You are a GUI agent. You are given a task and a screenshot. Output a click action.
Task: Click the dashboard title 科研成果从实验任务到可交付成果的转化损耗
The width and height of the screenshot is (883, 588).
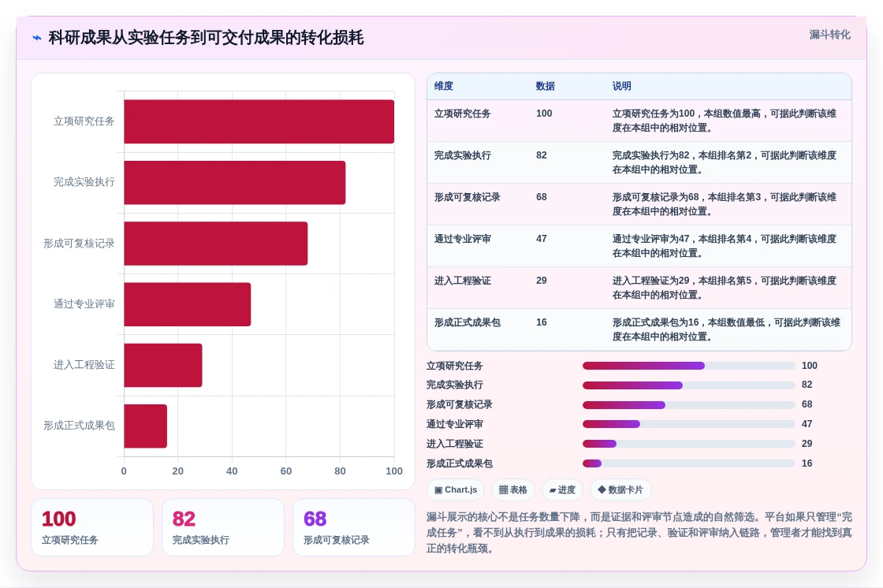[206, 38]
